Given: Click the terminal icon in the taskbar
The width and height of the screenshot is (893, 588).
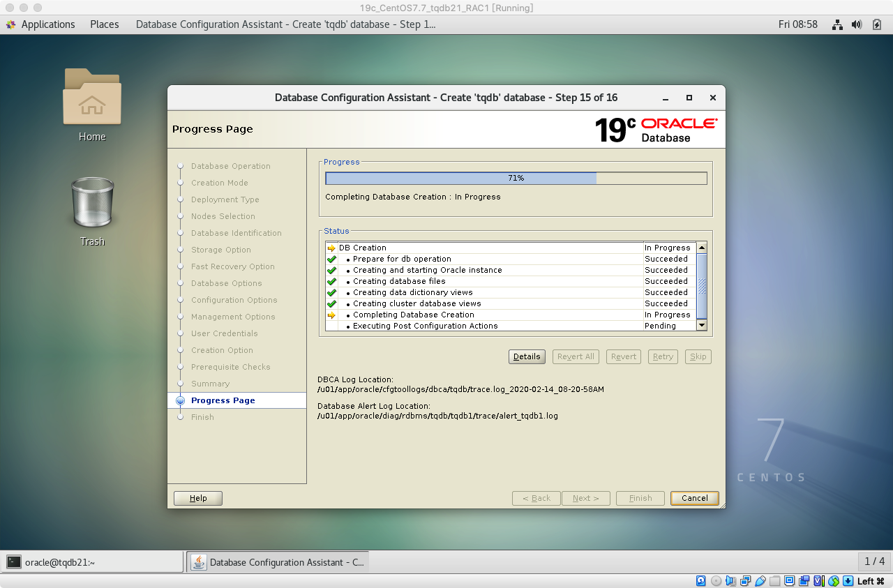Looking at the screenshot, I should pos(14,561).
